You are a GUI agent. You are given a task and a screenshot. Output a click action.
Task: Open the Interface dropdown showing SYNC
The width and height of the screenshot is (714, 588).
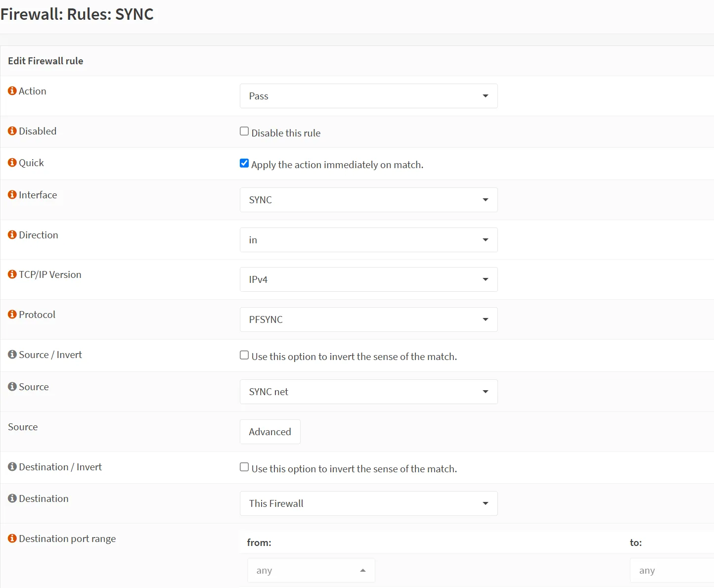[369, 200]
